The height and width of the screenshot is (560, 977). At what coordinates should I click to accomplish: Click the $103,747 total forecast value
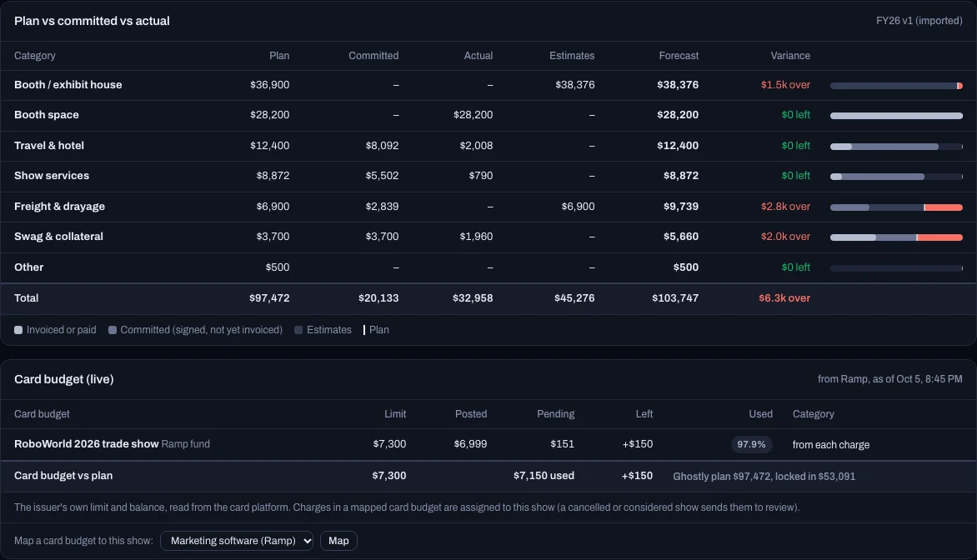pos(674,297)
